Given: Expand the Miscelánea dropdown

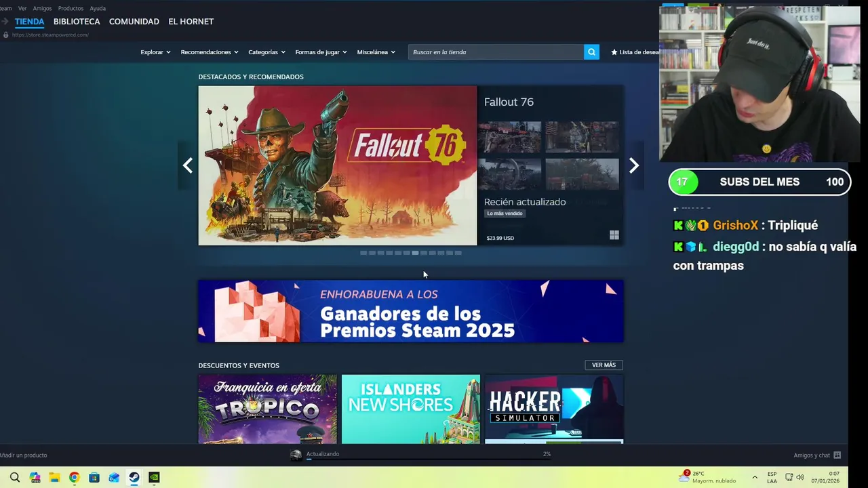Looking at the screenshot, I should coord(376,52).
